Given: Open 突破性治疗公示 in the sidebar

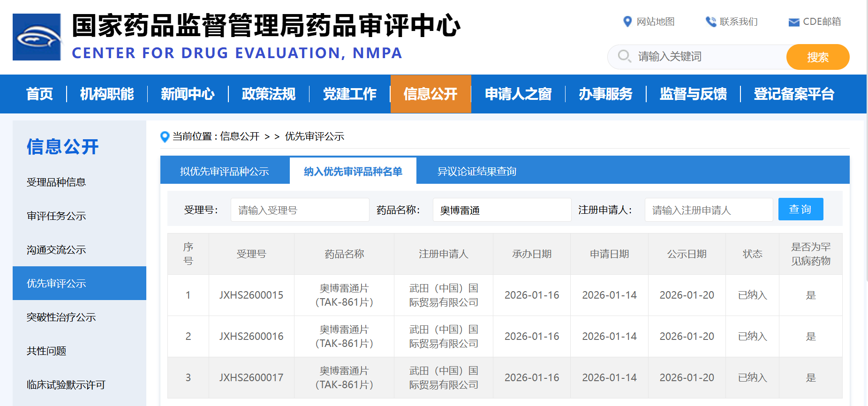Looking at the screenshot, I should [x=61, y=317].
